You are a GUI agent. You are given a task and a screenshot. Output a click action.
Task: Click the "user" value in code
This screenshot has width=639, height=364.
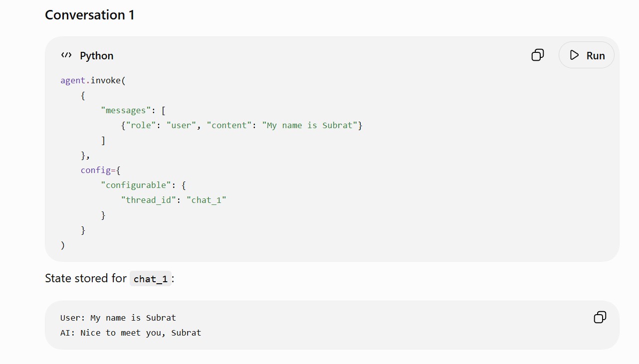(x=181, y=125)
